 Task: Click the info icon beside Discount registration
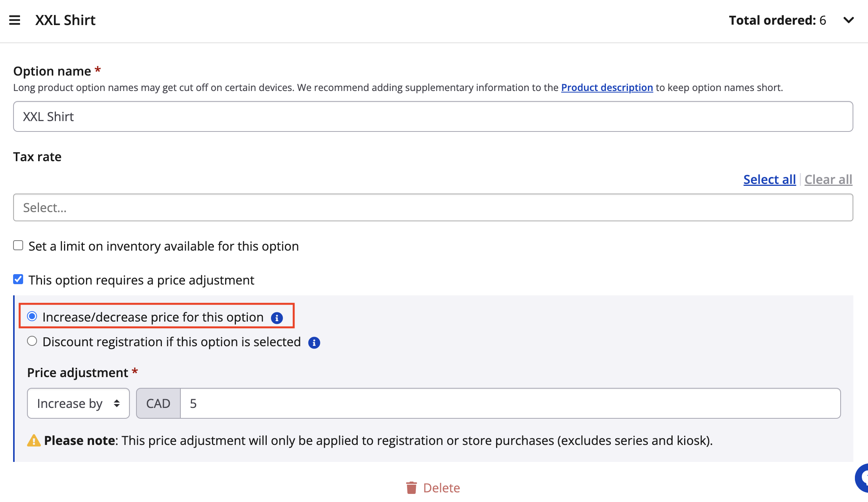tap(314, 343)
